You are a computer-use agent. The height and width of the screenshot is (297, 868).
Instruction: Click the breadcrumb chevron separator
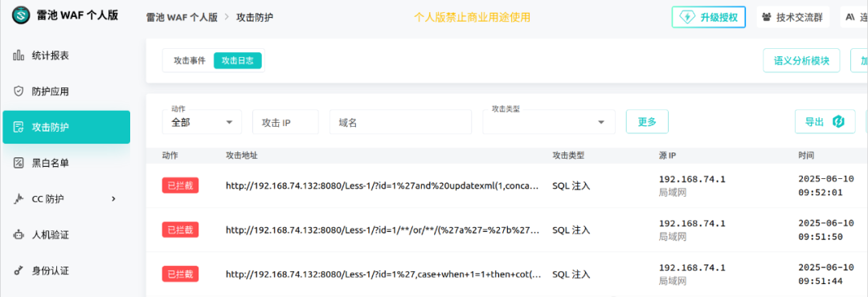pyautogui.click(x=227, y=17)
